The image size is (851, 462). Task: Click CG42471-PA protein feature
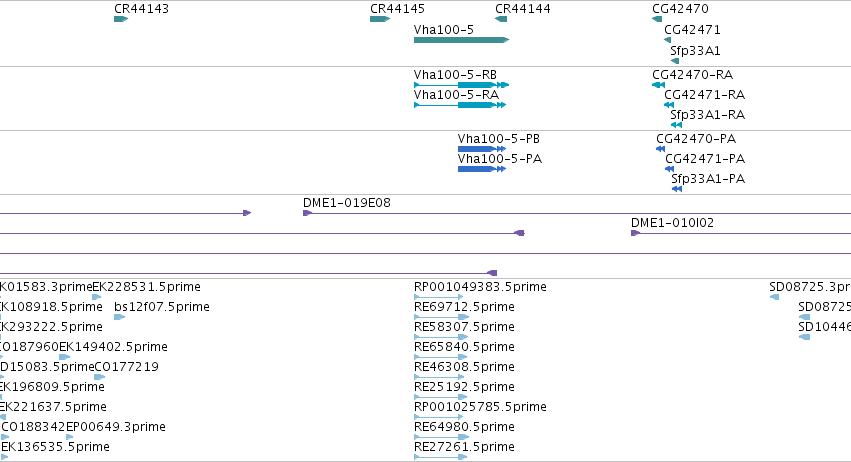(670, 169)
